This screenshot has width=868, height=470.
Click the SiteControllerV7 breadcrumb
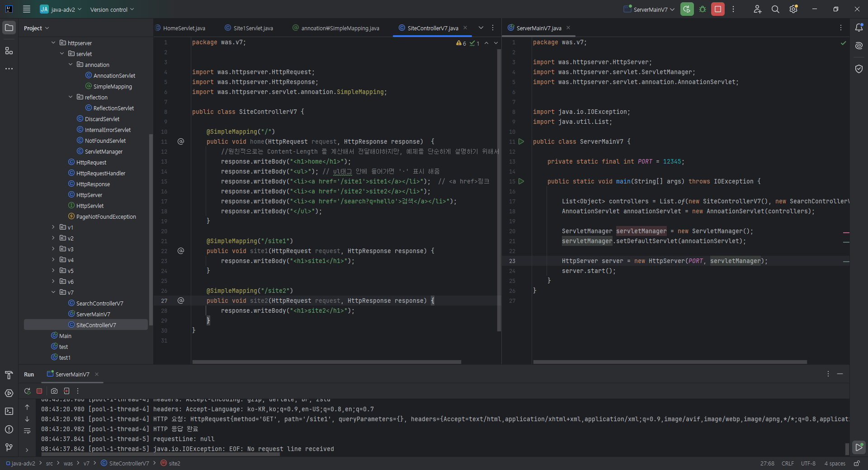coord(125,463)
